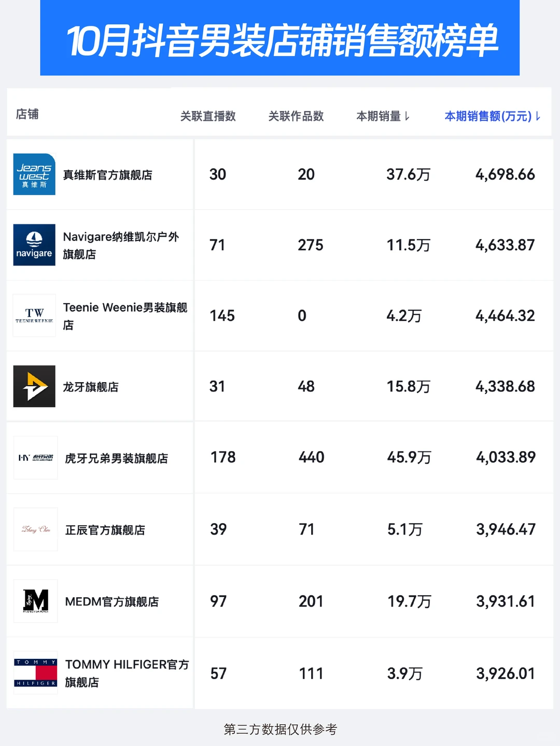Click the 关联作品数 column header
The width and height of the screenshot is (560, 746).
coord(296,116)
